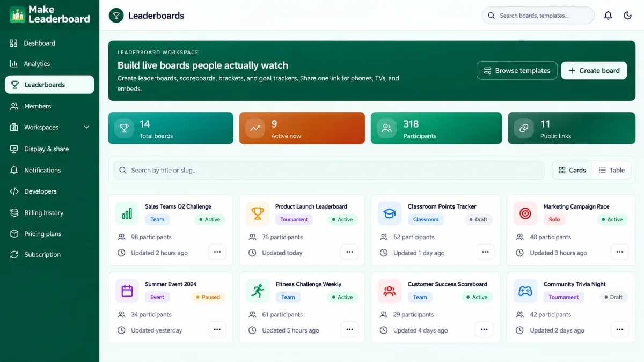
Task: Click the Summer Event 2024 calendar icon
Action: (x=127, y=291)
